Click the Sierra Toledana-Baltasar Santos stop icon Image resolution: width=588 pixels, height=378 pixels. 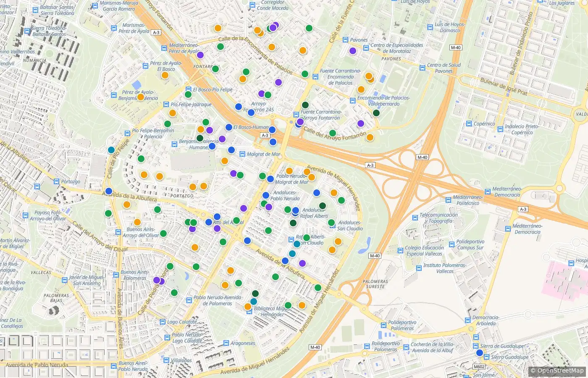pos(28,31)
